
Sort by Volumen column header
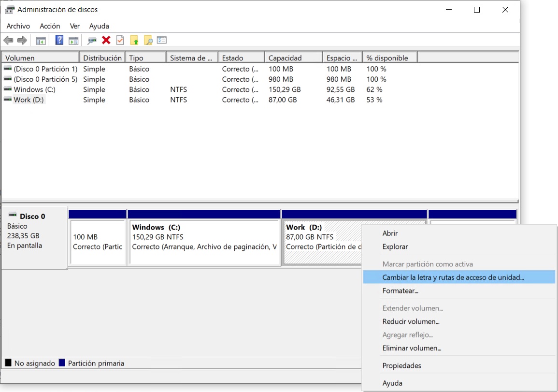41,58
